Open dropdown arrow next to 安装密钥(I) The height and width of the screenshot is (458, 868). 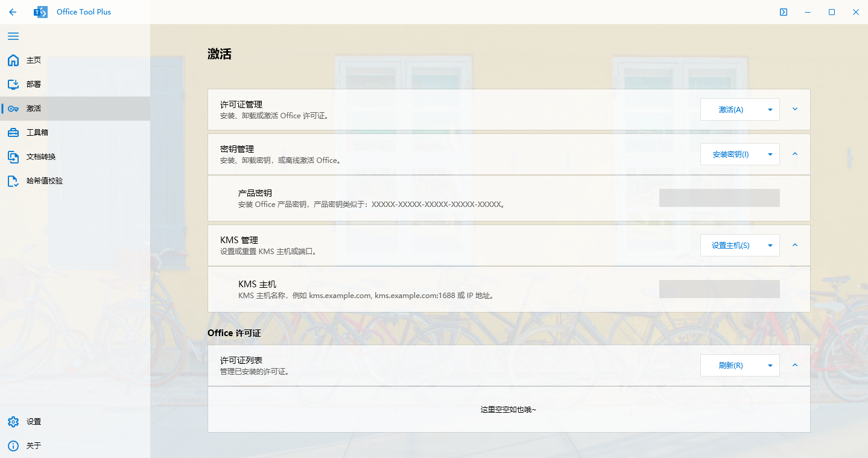[770, 154]
